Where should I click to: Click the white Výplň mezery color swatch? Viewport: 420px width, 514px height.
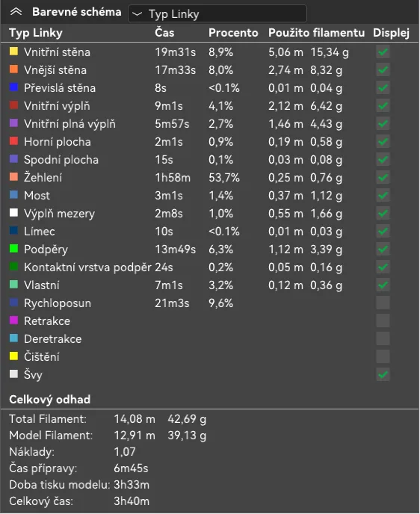13,213
